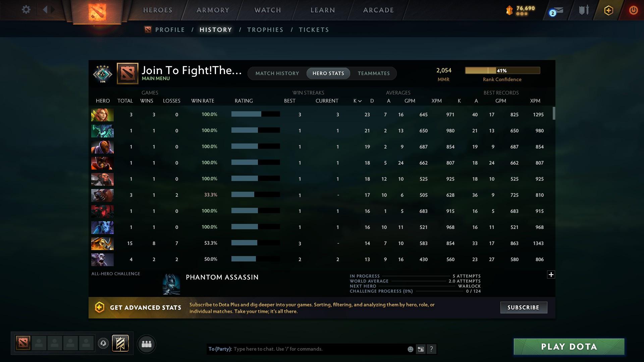Switch to the HERO STATS tab
Viewport: 644px width, 362px height.
coord(328,73)
